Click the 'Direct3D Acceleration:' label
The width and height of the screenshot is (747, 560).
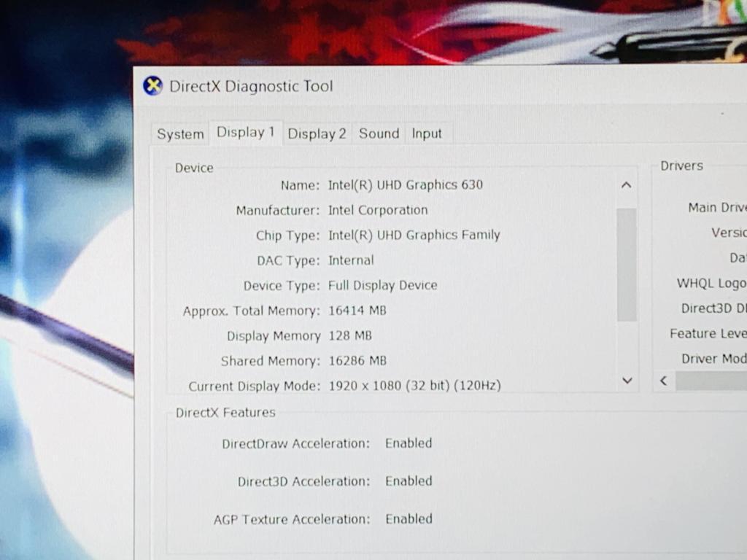click(x=303, y=481)
